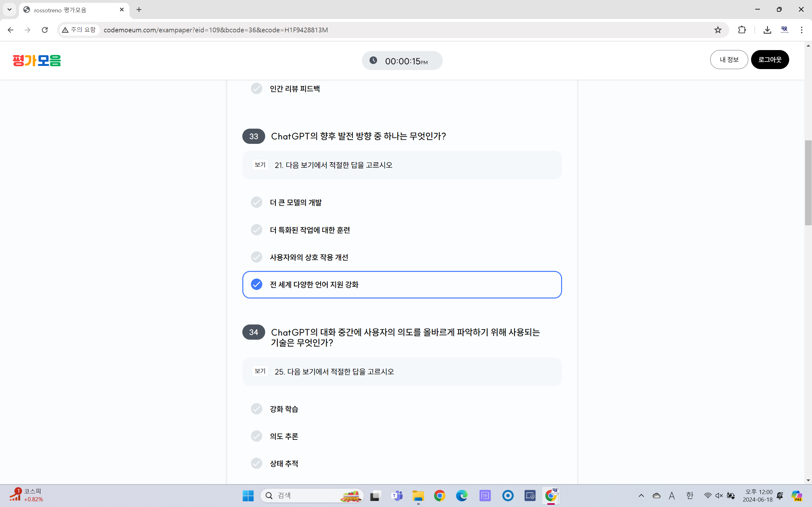The width and height of the screenshot is (812, 507).
Task: Show hidden system tray icons chevron
Action: 641,495
